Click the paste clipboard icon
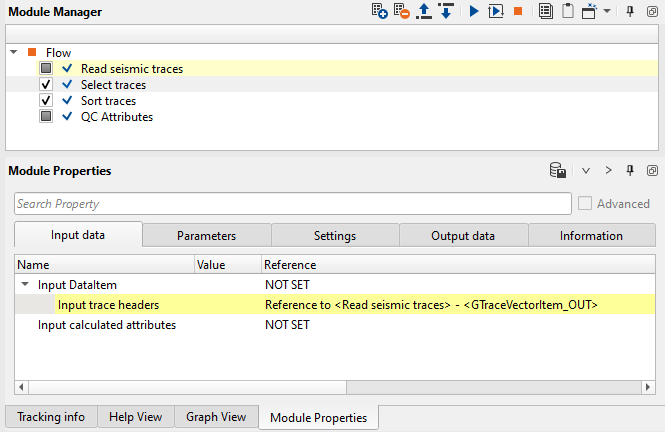 568,12
